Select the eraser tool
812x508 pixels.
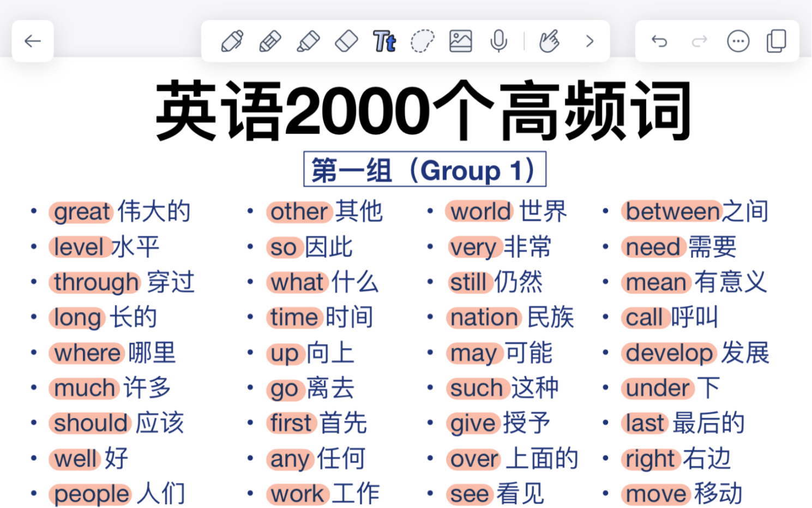pos(346,41)
